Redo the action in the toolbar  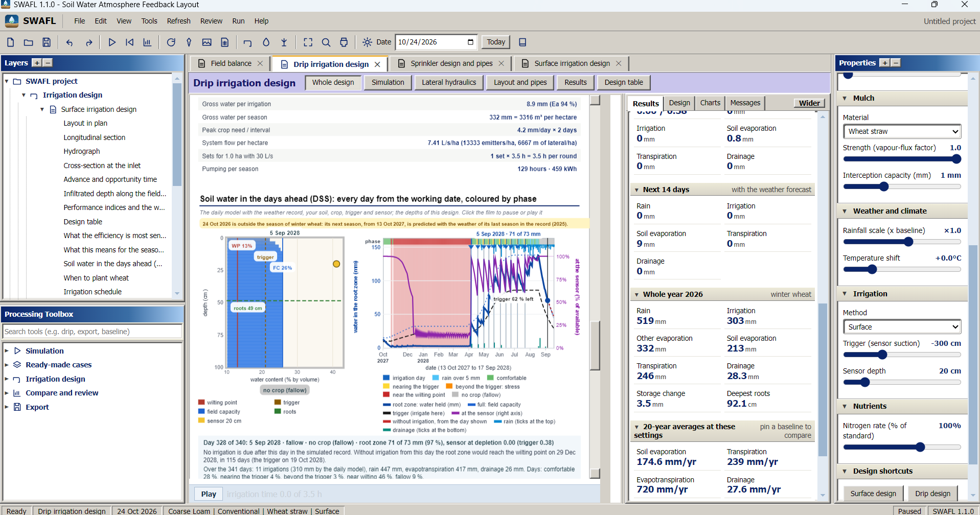(x=89, y=42)
